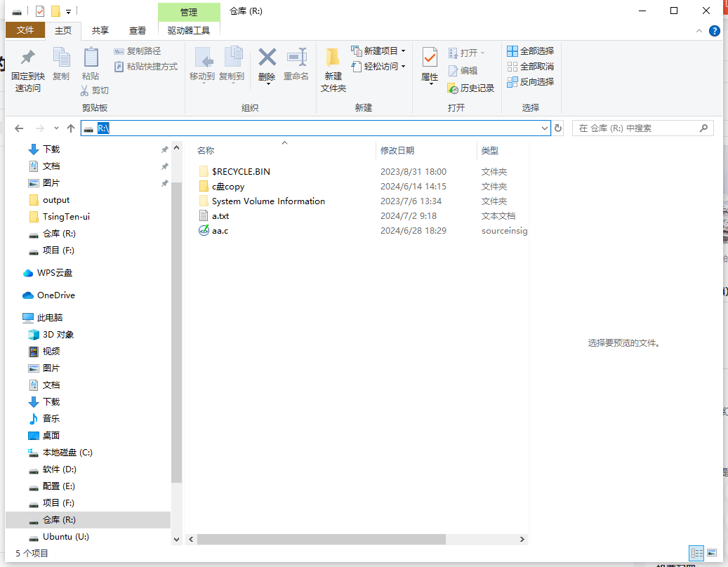Click the horizontal scrollbar thumb in file list

pyautogui.click(x=322, y=539)
